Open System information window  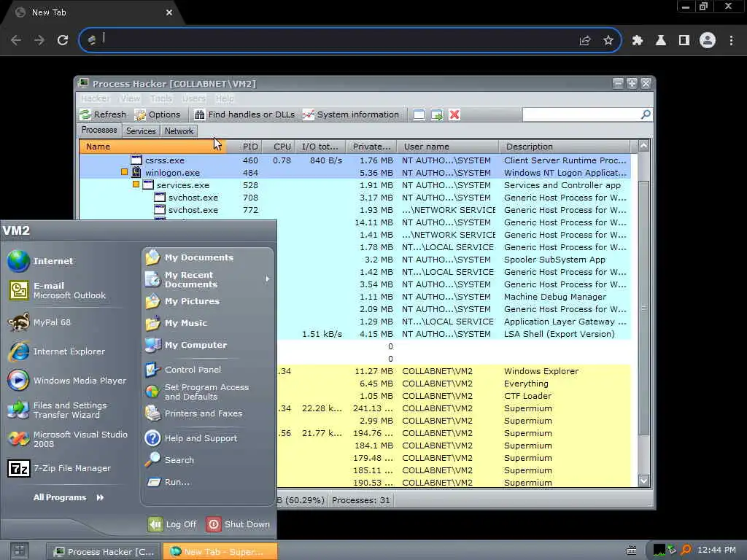(x=351, y=114)
